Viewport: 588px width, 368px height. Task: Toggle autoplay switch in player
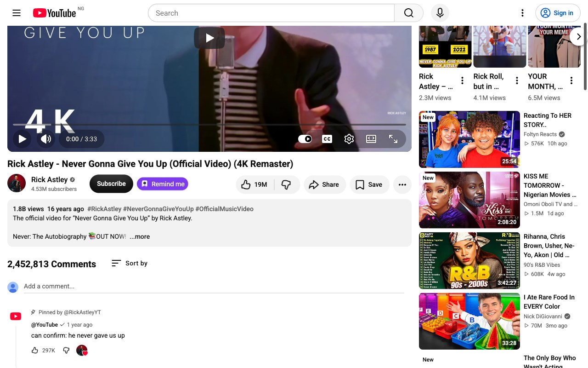point(305,139)
